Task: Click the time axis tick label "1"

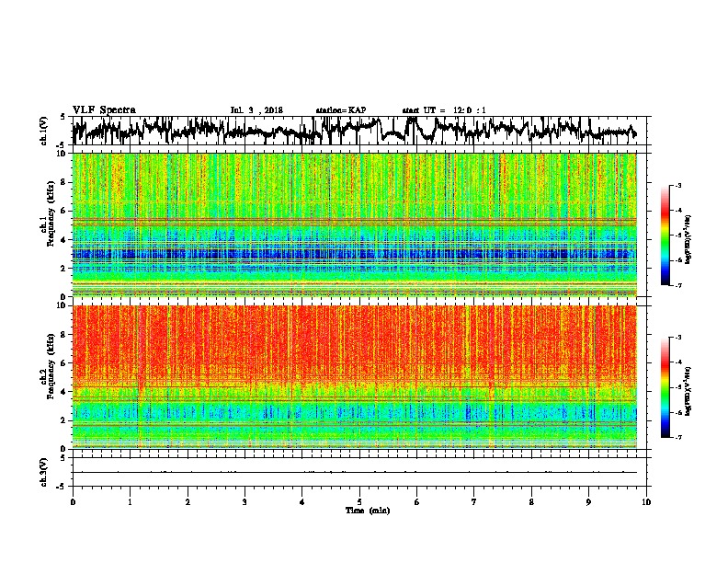Action: tap(130, 502)
